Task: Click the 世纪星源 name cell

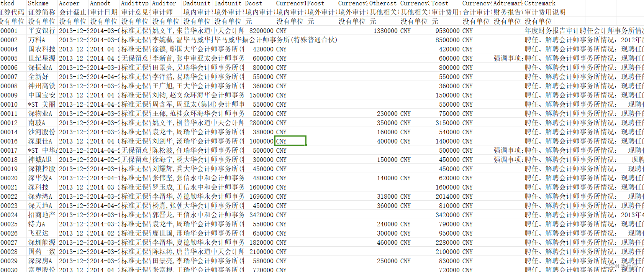Action: coord(42,58)
